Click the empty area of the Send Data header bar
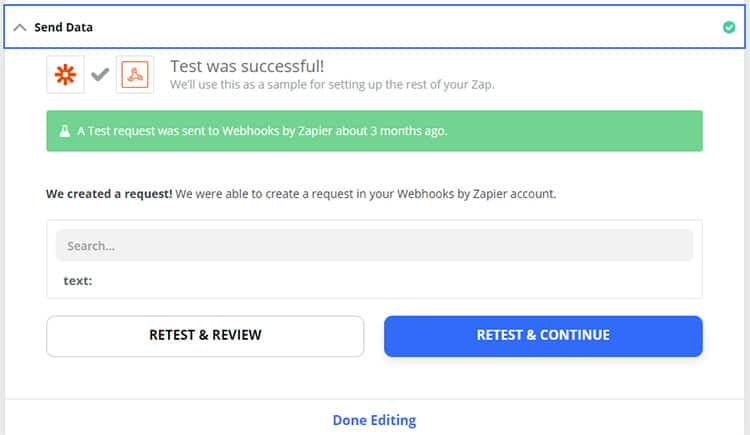 point(400,28)
